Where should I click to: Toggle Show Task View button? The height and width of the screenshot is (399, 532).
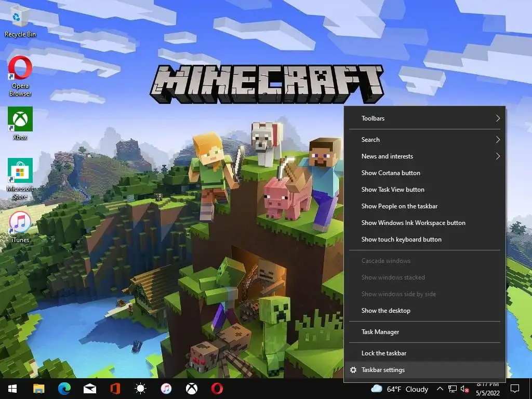pyautogui.click(x=425, y=189)
